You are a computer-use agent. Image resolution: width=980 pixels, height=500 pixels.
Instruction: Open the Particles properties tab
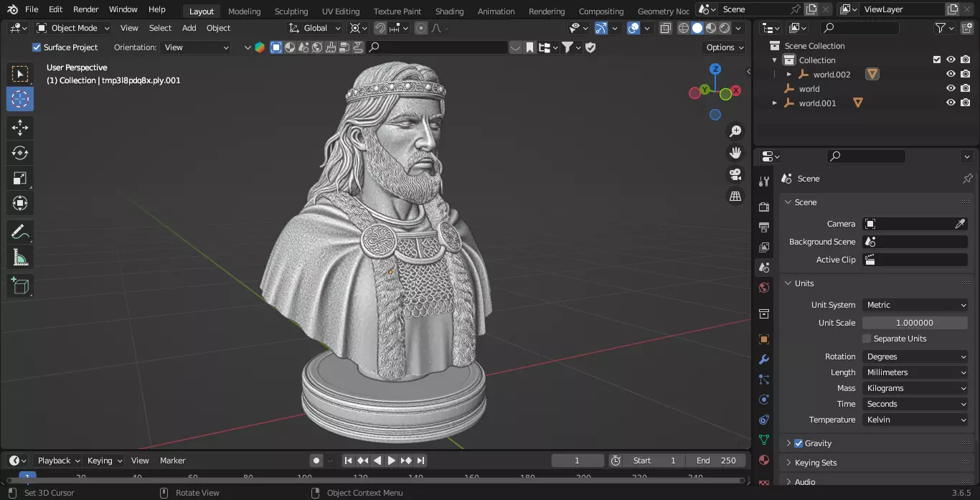pos(764,379)
